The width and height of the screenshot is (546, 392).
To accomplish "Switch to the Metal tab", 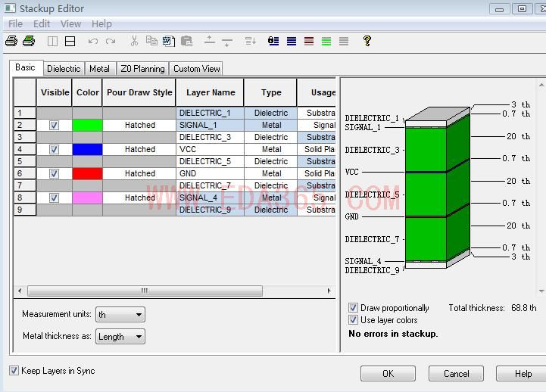I will click(x=100, y=69).
